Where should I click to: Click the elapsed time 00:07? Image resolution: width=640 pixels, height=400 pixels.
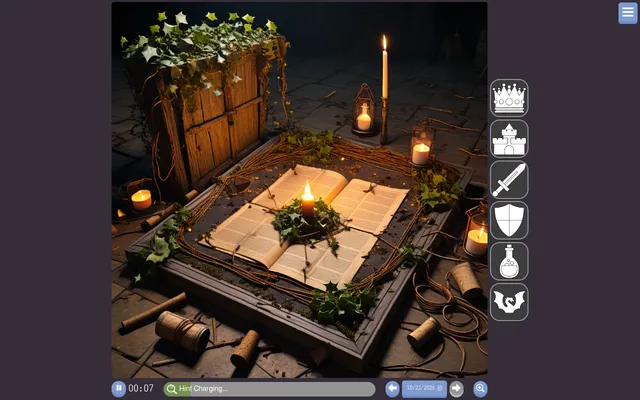click(141, 389)
